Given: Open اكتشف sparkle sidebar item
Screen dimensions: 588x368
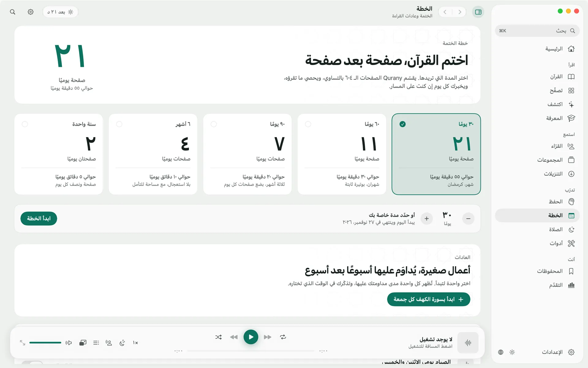Looking at the screenshot, I should pos(537,104).
